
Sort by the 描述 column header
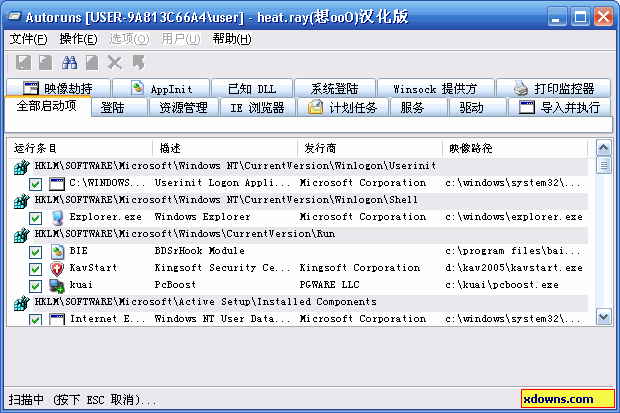coord(225,148)
